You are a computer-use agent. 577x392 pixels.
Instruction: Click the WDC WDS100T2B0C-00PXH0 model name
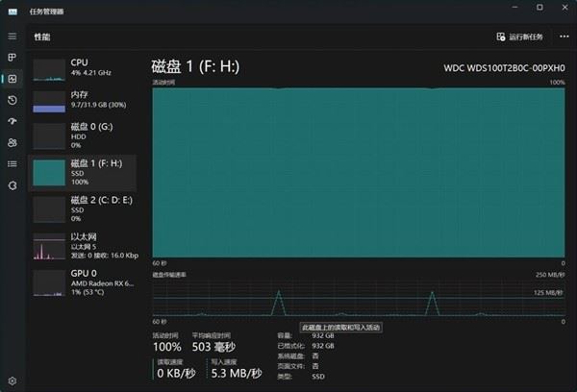click(x=504, y=68)
